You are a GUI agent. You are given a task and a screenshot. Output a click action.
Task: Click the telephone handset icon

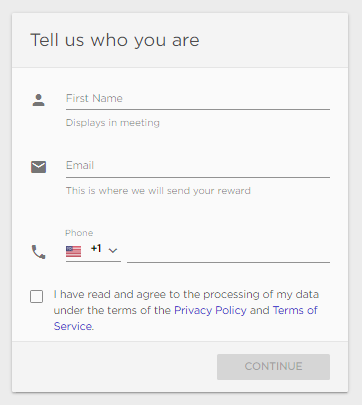point(39,252)
